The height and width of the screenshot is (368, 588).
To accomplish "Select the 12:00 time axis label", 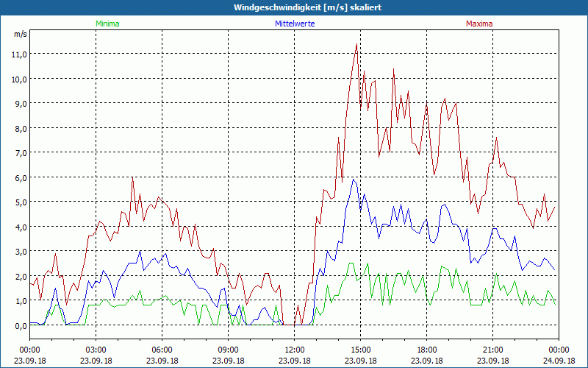I will coord(294,350).
